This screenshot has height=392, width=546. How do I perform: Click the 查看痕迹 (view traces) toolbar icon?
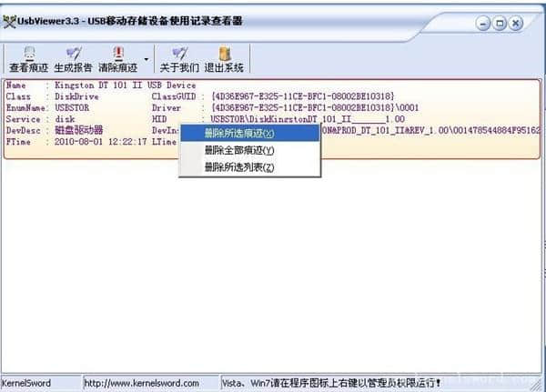coord(28,60)
